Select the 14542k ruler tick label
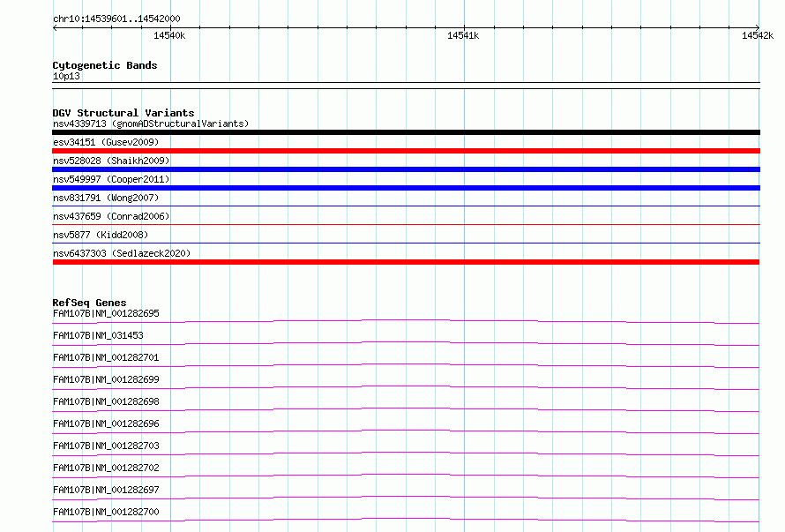 (x=758, y=35)
